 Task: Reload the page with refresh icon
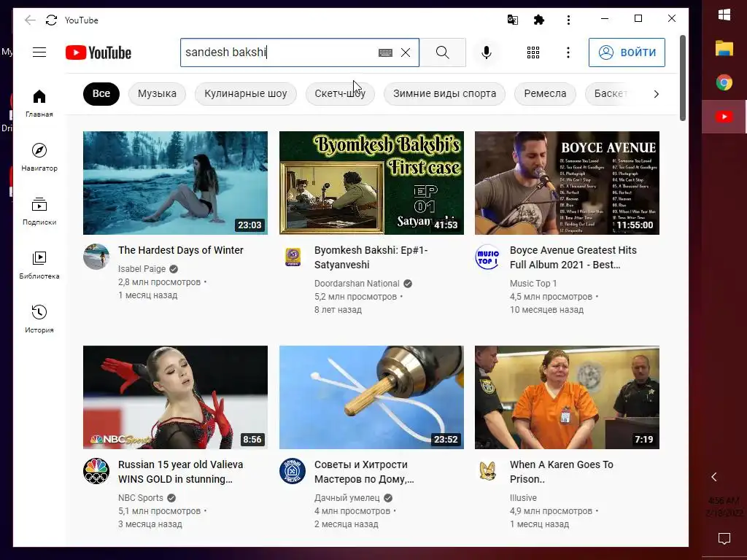click(52, 20)
